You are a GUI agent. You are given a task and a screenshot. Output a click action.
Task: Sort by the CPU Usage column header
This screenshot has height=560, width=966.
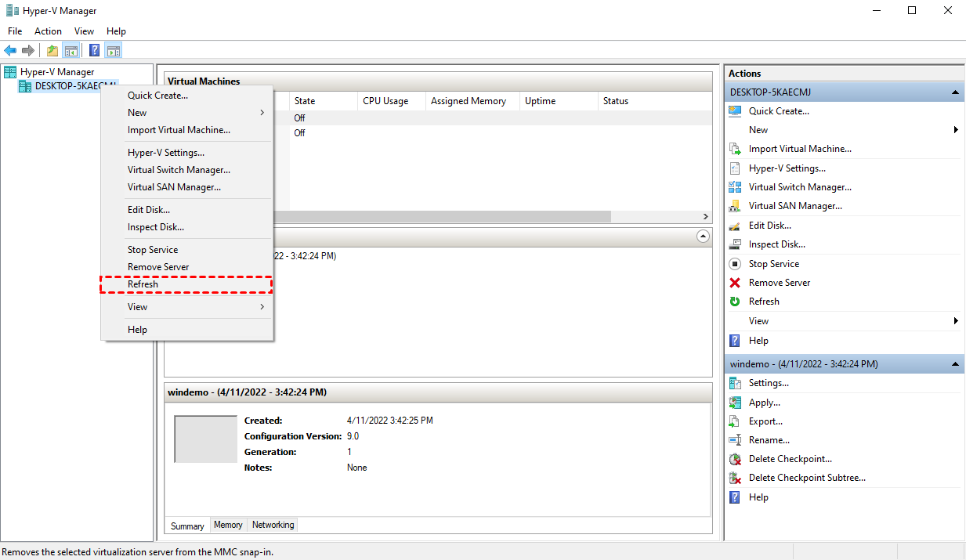[x=392, y=101]
